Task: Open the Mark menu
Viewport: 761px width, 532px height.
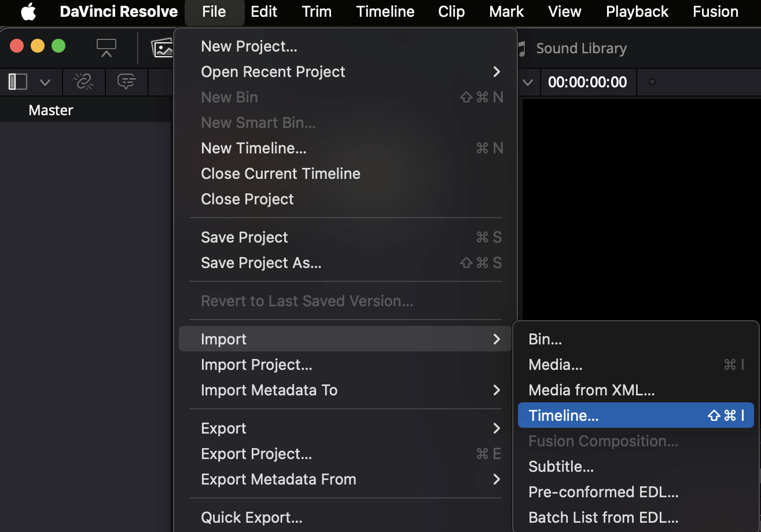Action: 506,12
